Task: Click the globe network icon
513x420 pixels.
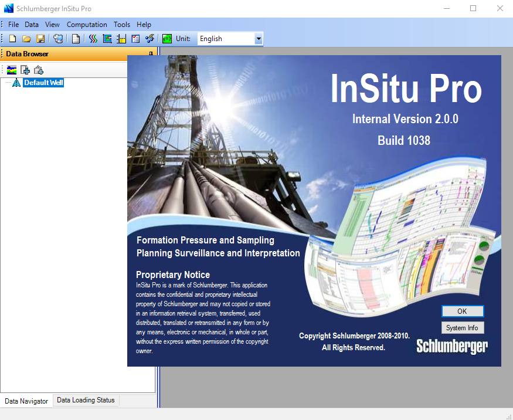Action: click(x=58, y=38)
